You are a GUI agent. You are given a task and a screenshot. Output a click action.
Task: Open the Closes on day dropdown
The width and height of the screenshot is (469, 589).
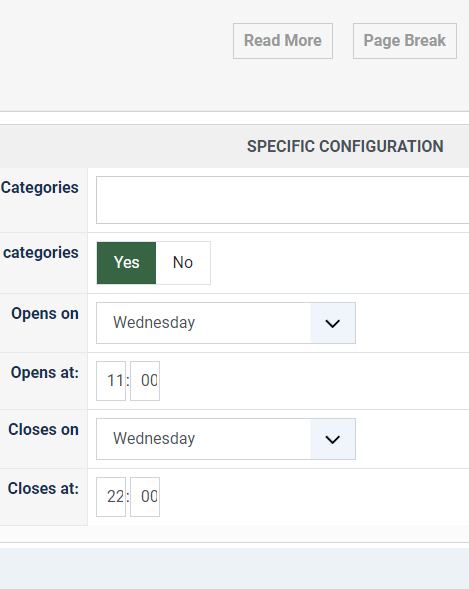coord(226,439)
